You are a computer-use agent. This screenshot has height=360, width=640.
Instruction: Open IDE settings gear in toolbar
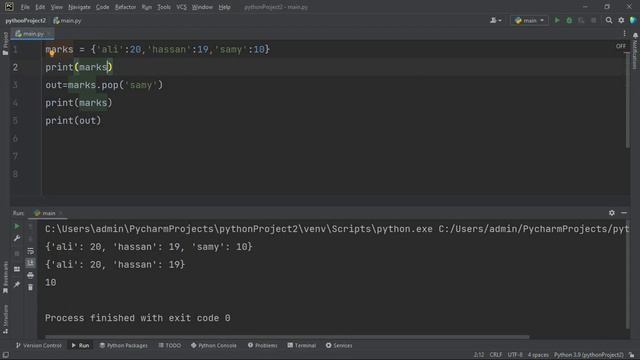point(621,20)
